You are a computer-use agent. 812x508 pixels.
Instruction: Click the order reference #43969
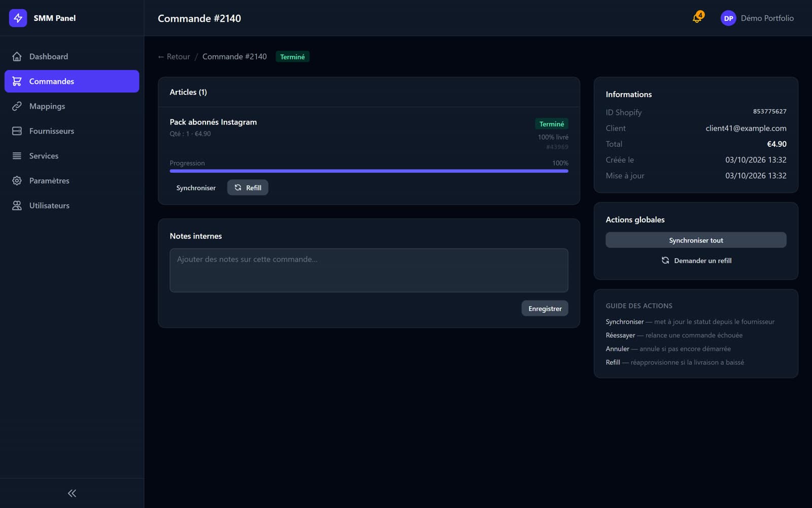(x=557, y=147)
